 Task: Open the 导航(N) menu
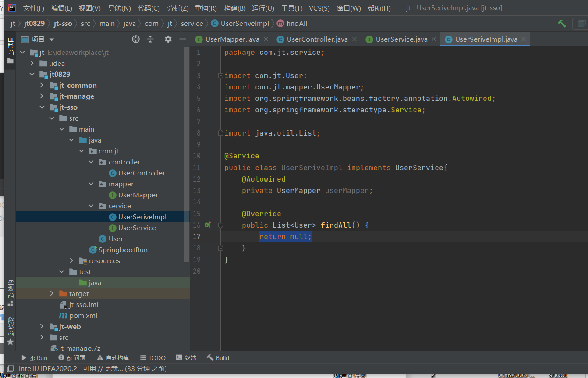pyautogui.click(x=120, y=8)
